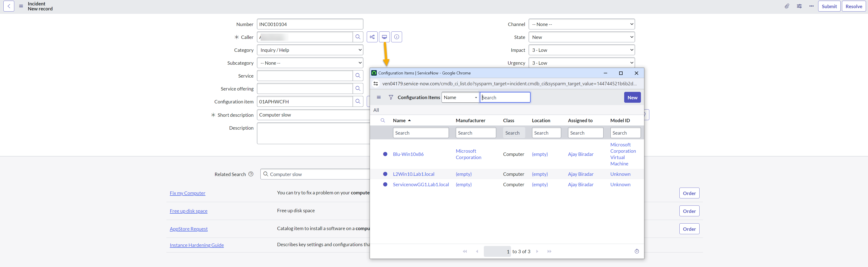This screenshot has height=267, width=868.
Task: Open the form context hamburger menu
Action: click(21, 6)
